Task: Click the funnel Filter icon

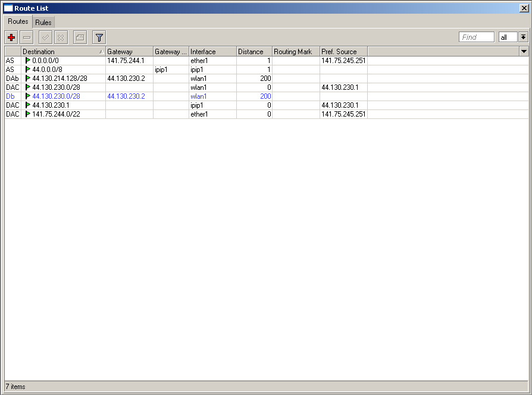Action: tap(99, 37)
